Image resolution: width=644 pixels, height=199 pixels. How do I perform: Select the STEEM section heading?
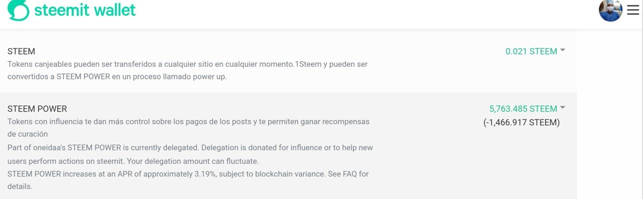(21, 52)
